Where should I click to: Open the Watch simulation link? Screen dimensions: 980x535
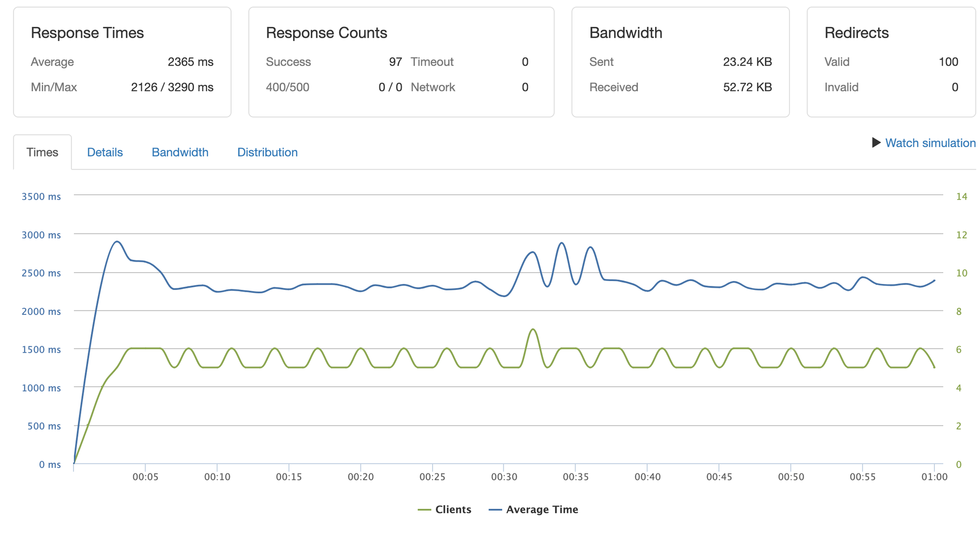click(x=930, y=143)
